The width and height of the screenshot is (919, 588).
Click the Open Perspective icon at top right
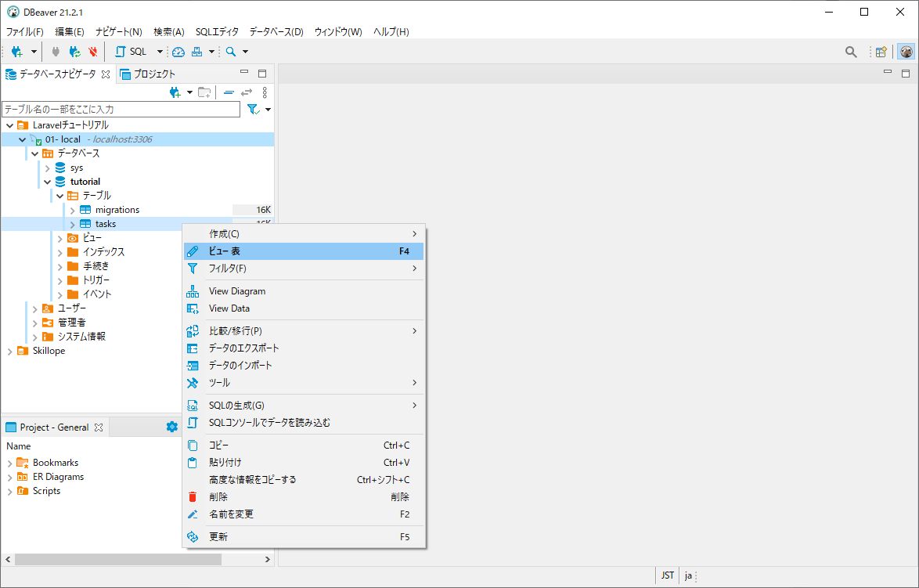coord(881,52)
